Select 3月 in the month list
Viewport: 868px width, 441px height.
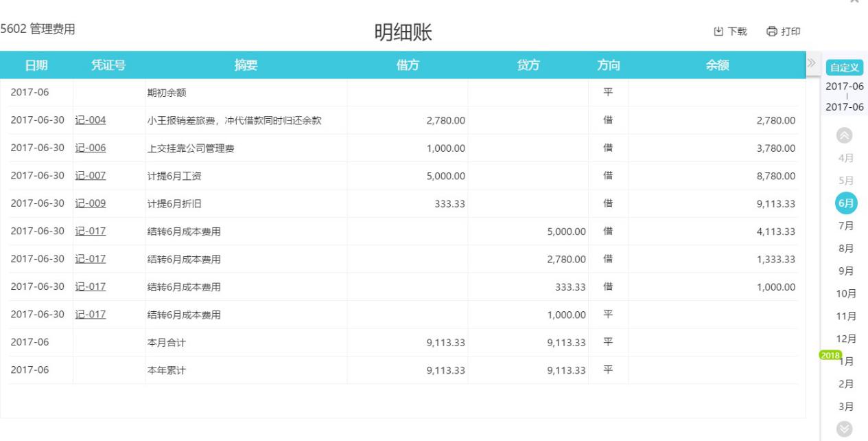click(x=846, y=407)
